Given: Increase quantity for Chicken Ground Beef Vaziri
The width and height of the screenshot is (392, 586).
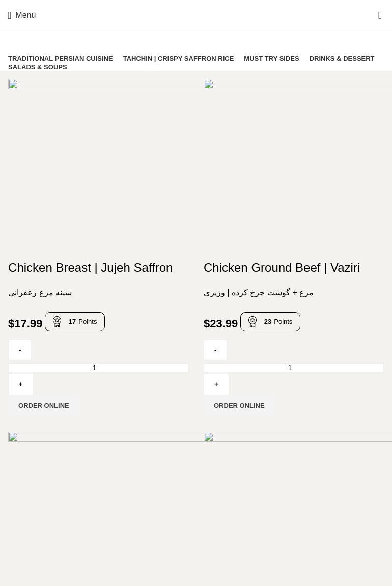Looking at the screenshot, I should tap(216, 384).
